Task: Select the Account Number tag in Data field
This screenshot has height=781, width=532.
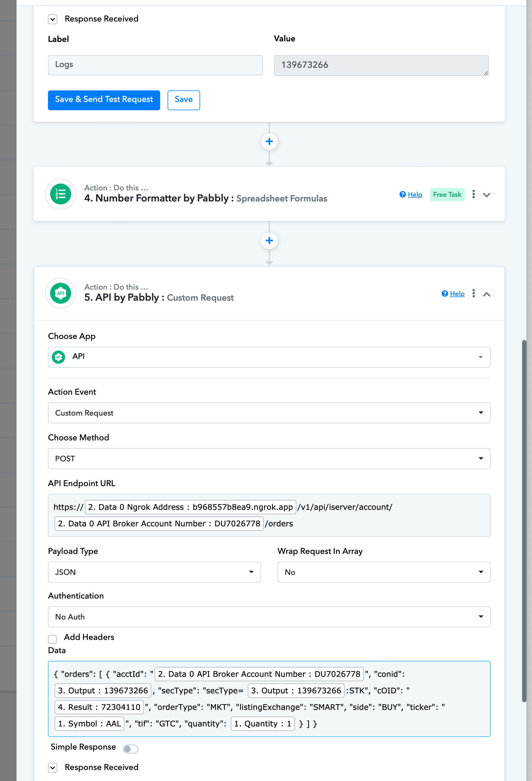Action: pos(259,674)
